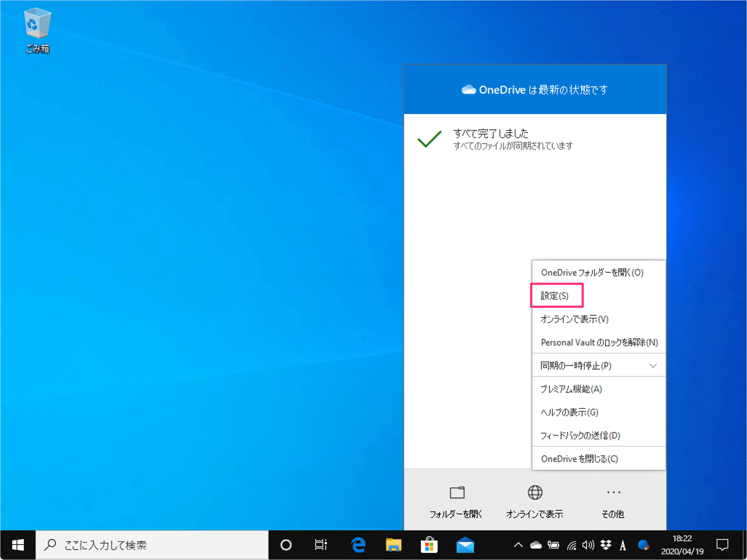
Task: Click the battery tray icon
Action: click(x=553, y=545)
